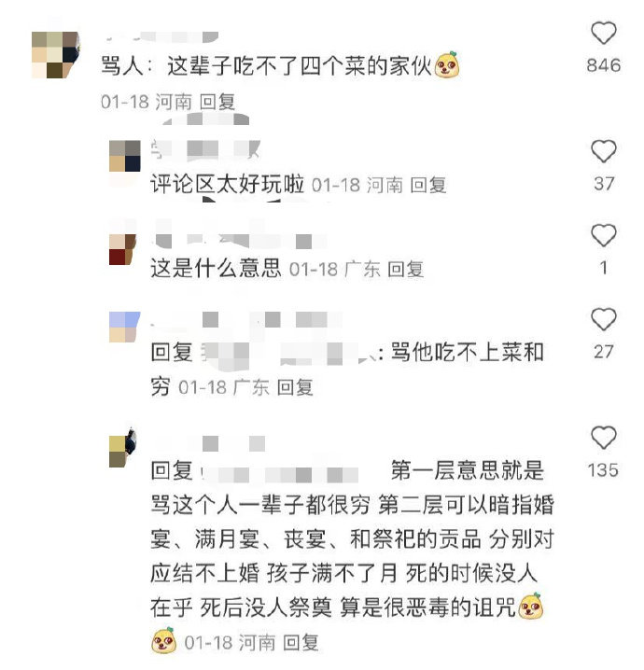Viewport: 644px width, 670px height.
Task: Open the top commenter's avatar
Action: click(56, 55)
